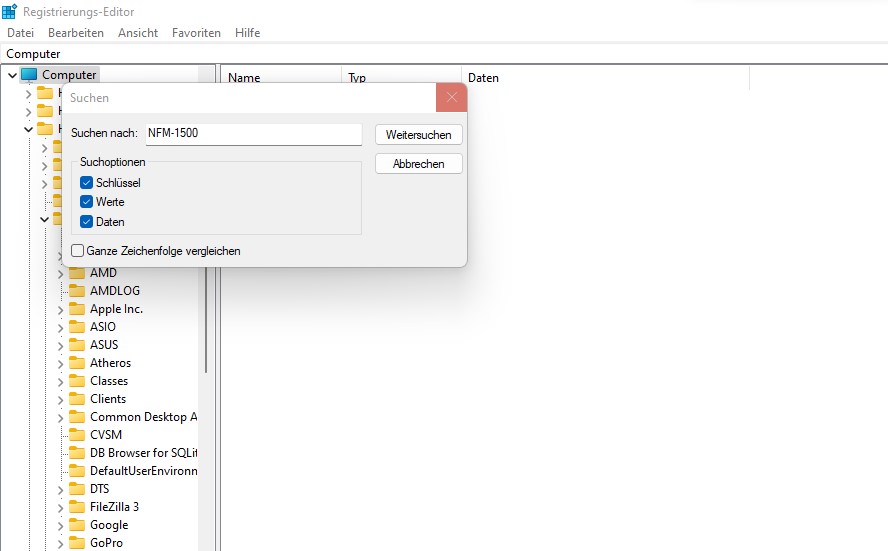Image resolution: width=888 pixels, height=551 pixels.
Task: Expand the DTS key
Action: 60,490
